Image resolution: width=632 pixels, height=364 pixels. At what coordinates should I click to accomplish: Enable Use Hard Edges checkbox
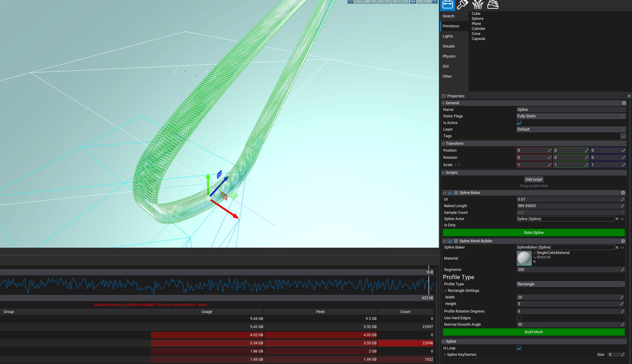click(x=519, y=318)
